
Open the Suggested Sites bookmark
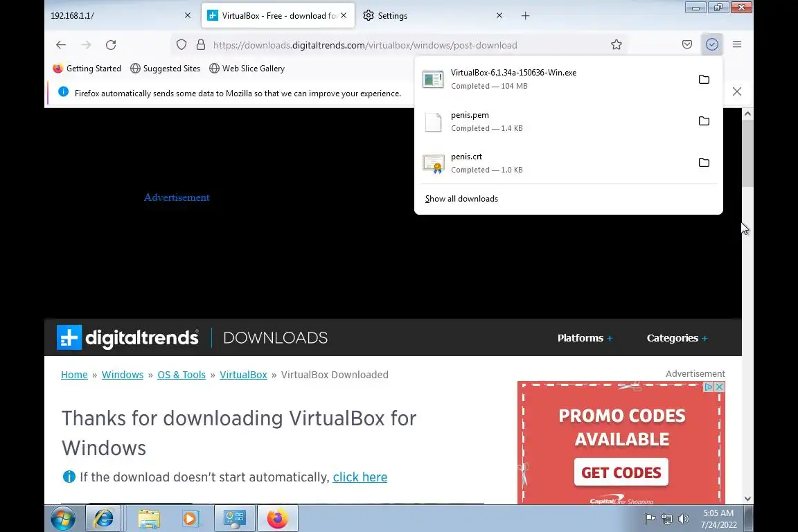[x=166, y=68]
